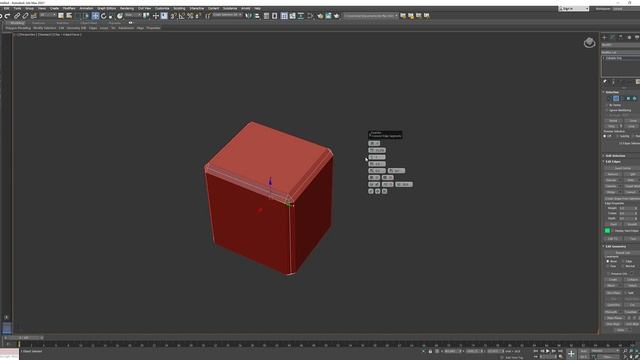Click the Undo arrow in main toolbar

pyautogui.click(x=1, y=16)
